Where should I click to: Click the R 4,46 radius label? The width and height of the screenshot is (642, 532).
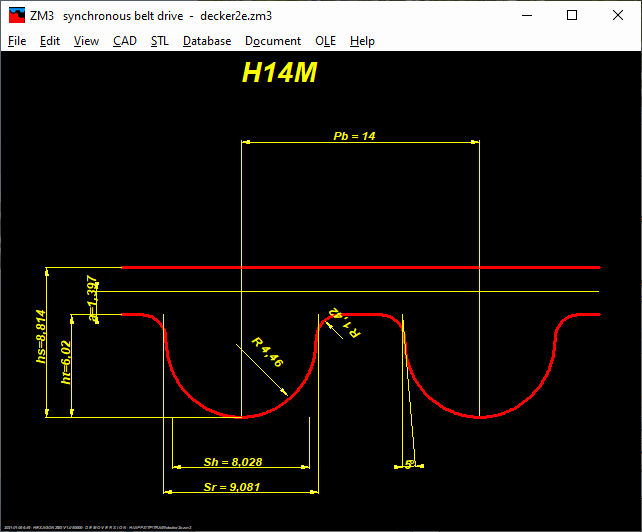267,352
